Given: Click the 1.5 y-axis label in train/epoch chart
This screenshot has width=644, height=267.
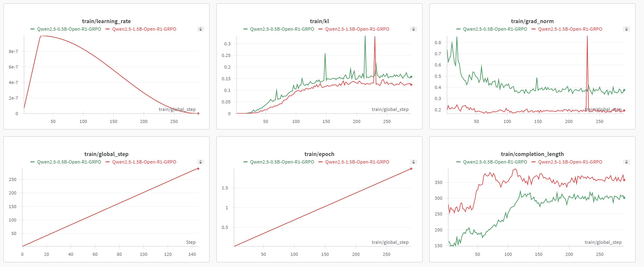Looking at the screenshot, I should point(225,188).
